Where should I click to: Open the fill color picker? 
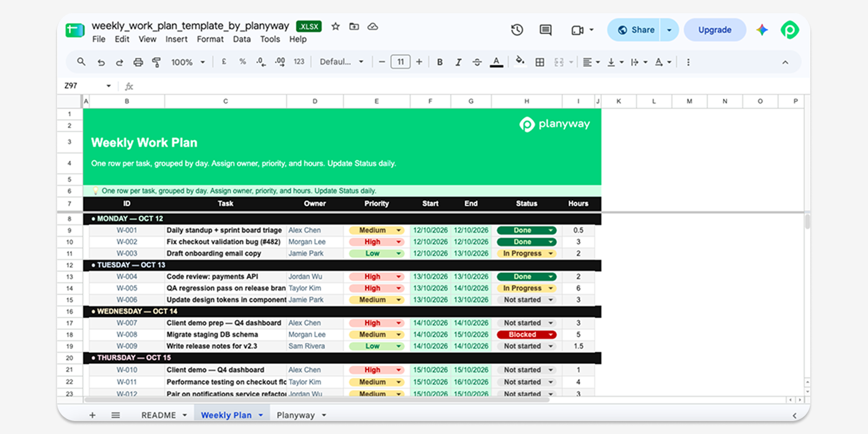tap(520, 61)
